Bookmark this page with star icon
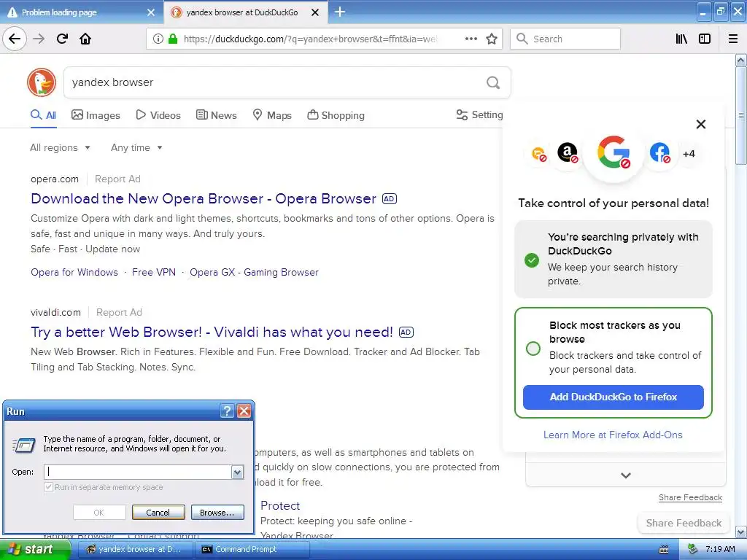The height and width of the screenshot is (560, 747). 492,39
